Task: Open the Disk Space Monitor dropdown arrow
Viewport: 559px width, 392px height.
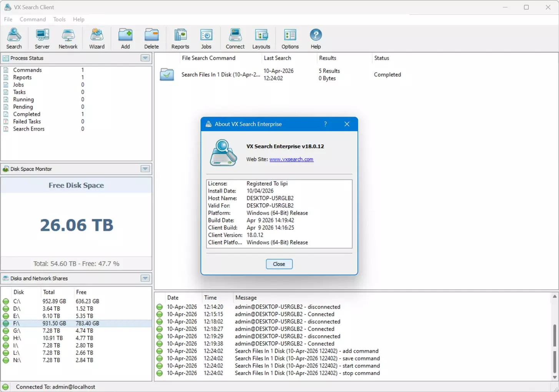Action: (145, 169)
